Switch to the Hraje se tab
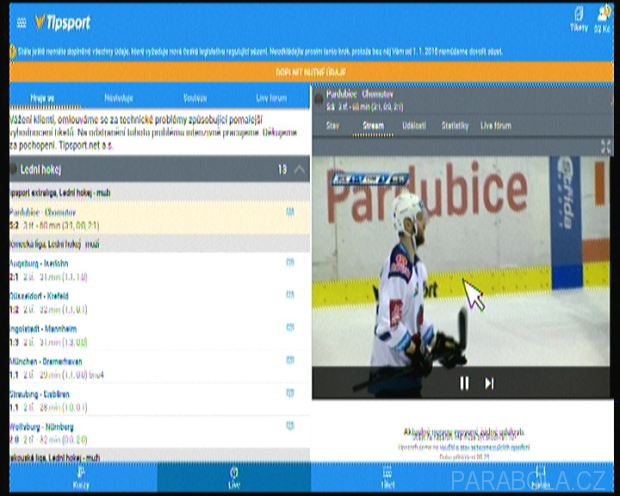 pyautogui.click(x=42, y=98)
